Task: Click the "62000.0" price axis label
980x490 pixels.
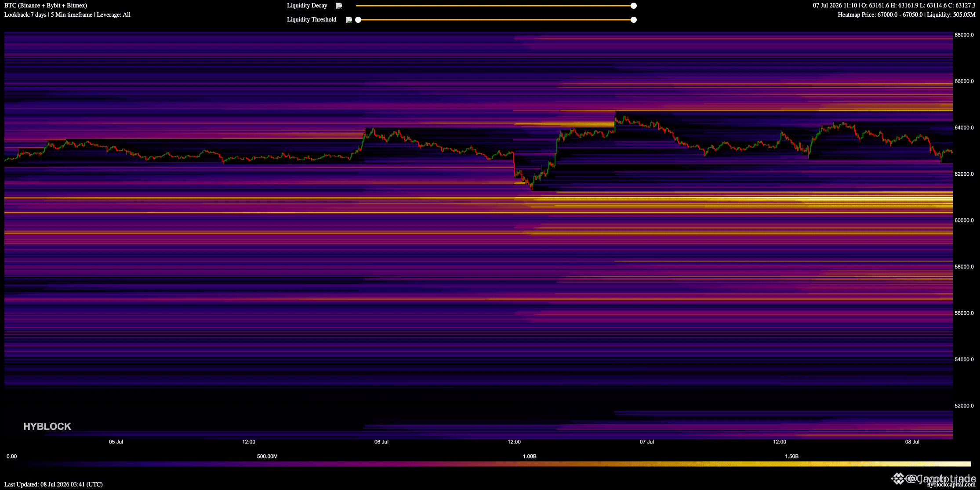Action: [x=964, y=174]
